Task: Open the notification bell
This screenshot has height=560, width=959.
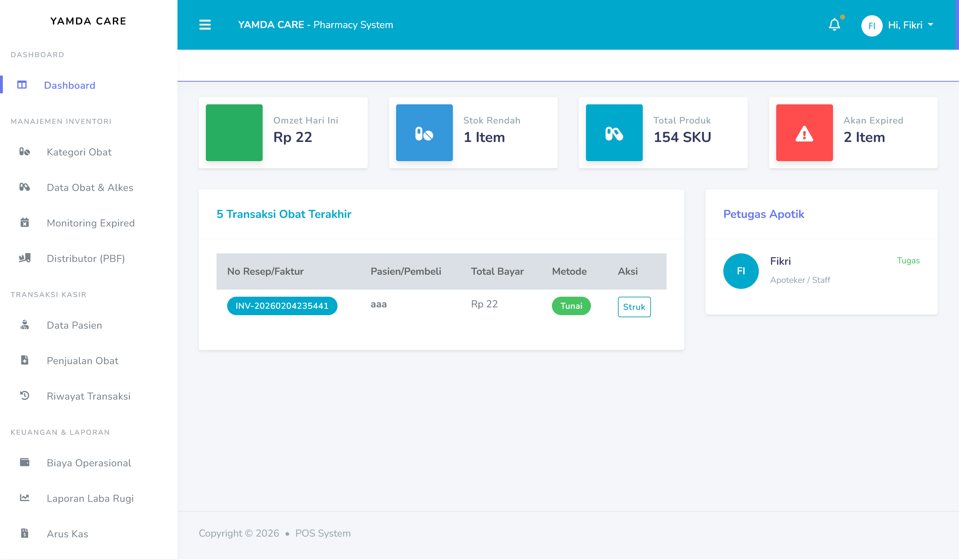Action: (834, 25)
